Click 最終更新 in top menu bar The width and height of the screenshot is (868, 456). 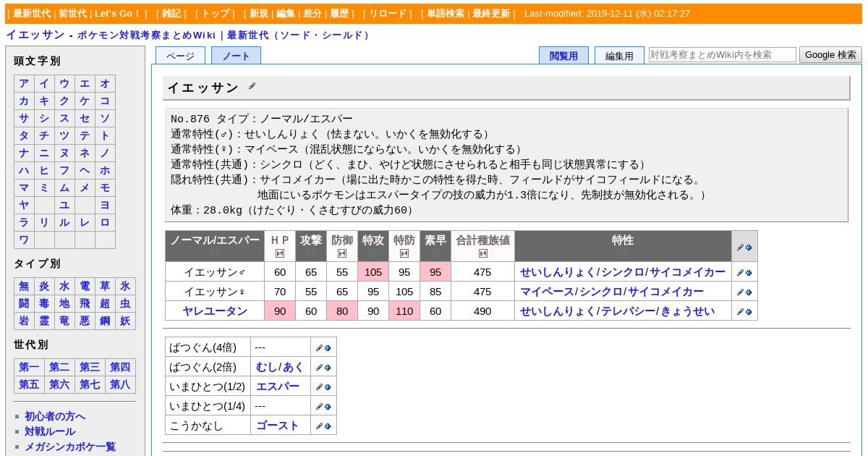[491, 14]
